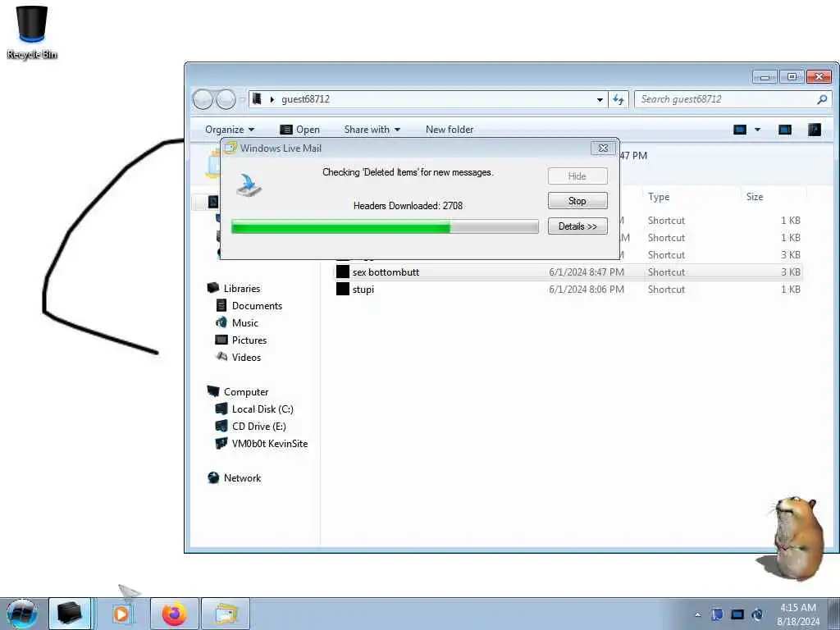
Task: Open the Share with dropdown
Action: [x=372, y=130]
